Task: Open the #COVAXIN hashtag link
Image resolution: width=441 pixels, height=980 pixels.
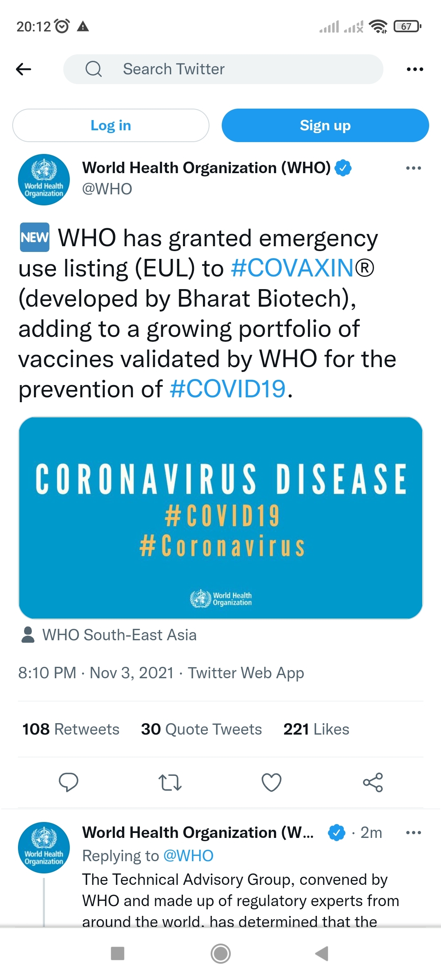Action: (x=292, y=268)
